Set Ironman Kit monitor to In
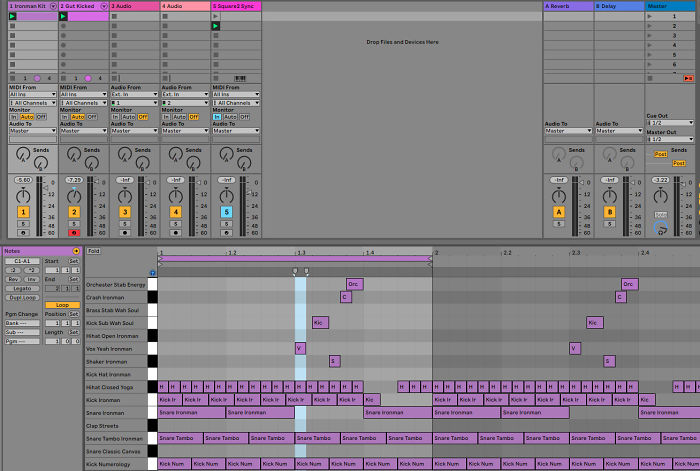The width and height of the screenshot is (700, 471). pyautogui.click(x=14, y=117)
